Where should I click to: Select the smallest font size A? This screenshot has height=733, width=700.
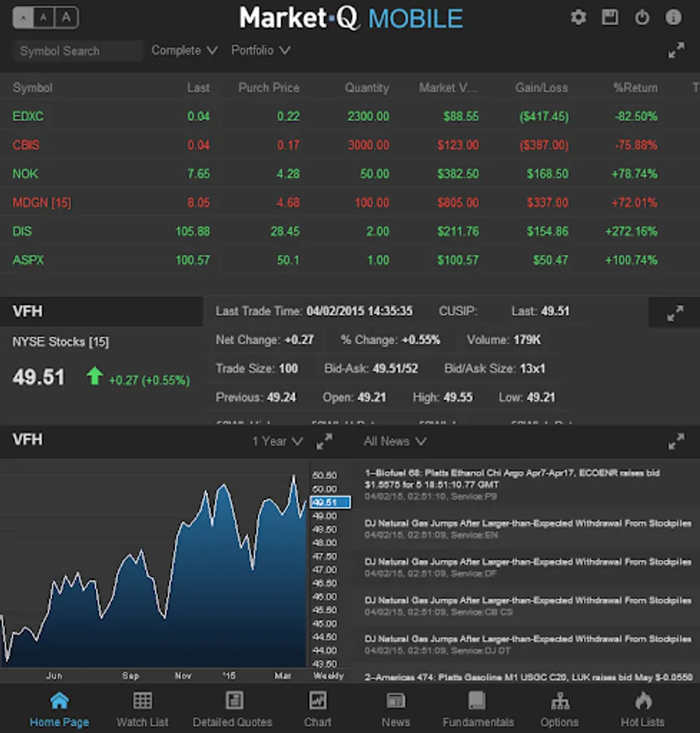point(23,18)
